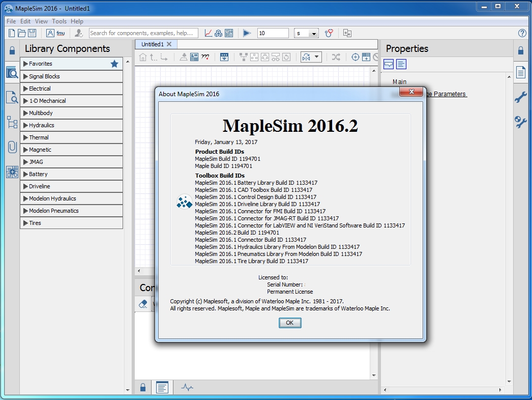532x400 pixels.
Task: Open the Edit menu
Action: [x=25, y=21]
